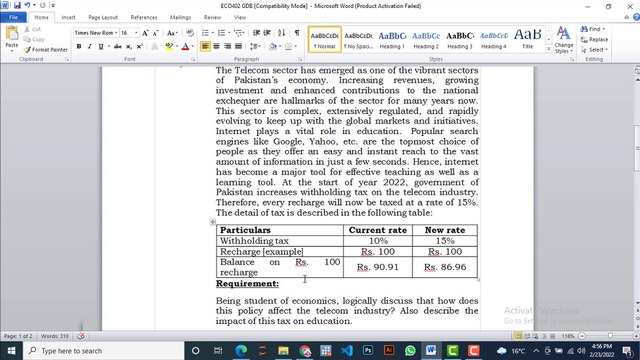The height and width of the screenshot is (360, 640).
Task: Switch to Visual Studio Code in taskbar
Action: point(347,351)
